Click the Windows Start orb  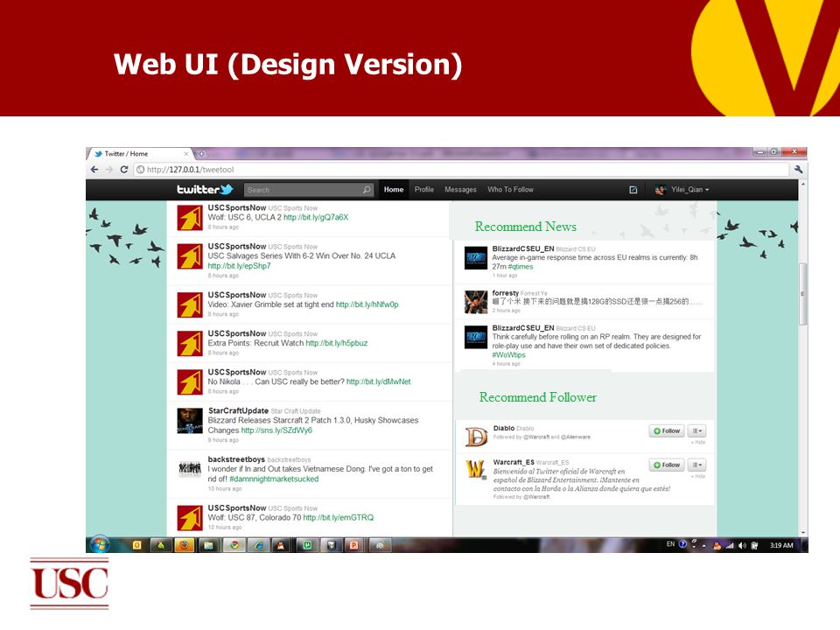coord(99,545)
